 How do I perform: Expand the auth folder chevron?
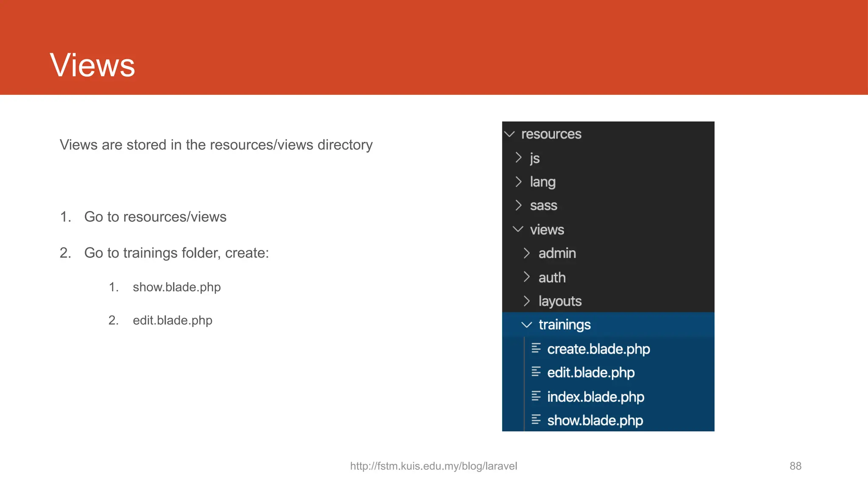coord(527,277)
